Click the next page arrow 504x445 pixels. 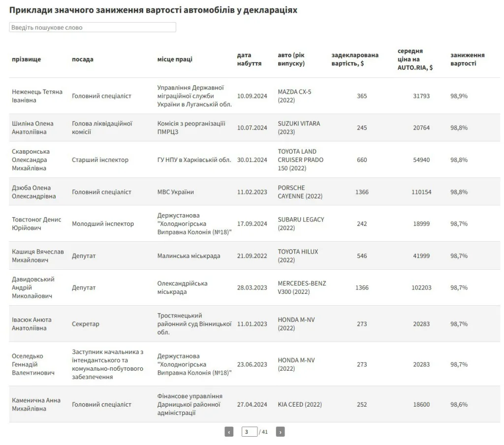tap(280, 431)
